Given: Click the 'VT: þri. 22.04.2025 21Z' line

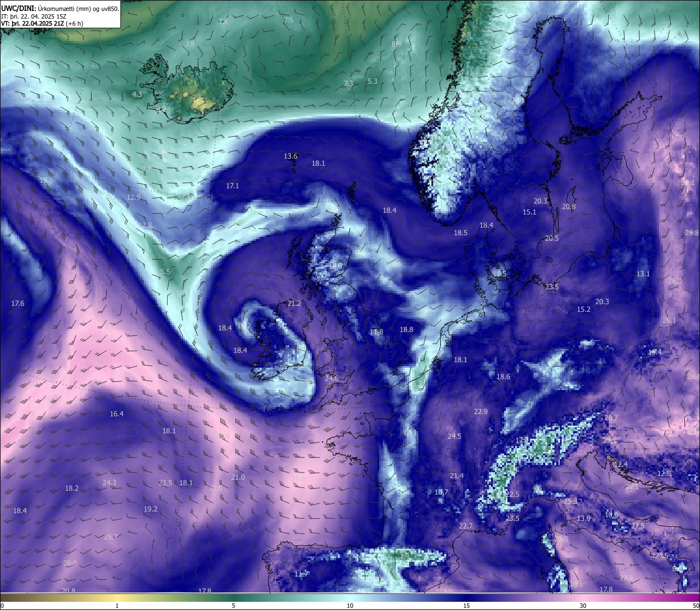Looking at the screenshot, I should coord(43,24).
